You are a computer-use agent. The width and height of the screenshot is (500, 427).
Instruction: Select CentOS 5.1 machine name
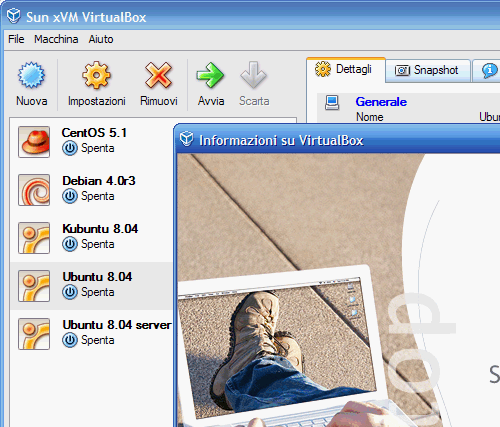[x=94, y=133]
